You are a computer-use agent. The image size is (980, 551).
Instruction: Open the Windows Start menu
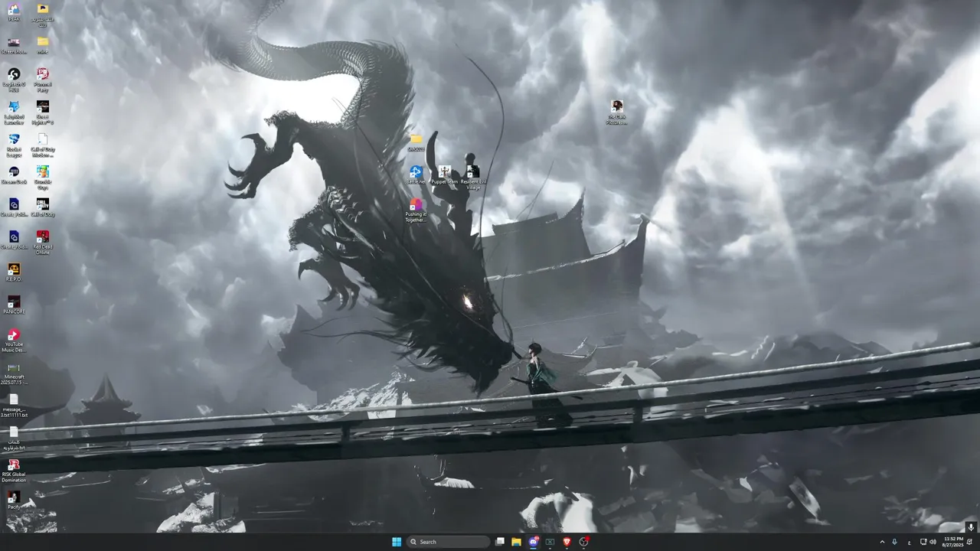(397, 542)
